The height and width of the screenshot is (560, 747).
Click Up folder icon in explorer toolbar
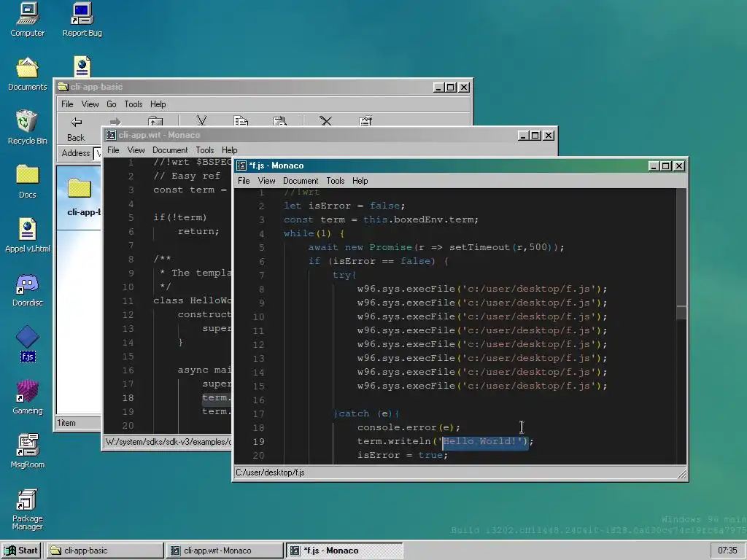point(155,121)
